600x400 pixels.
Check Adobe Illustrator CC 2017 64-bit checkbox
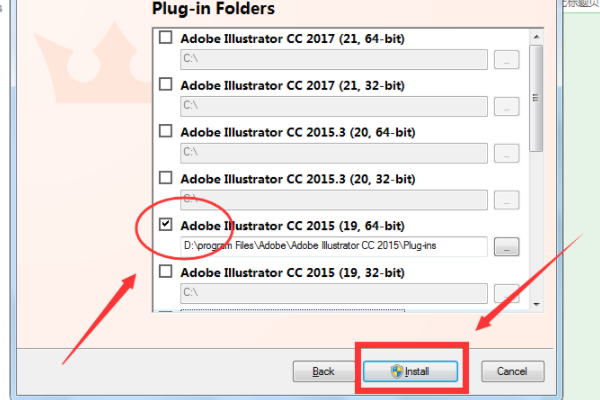165,38
